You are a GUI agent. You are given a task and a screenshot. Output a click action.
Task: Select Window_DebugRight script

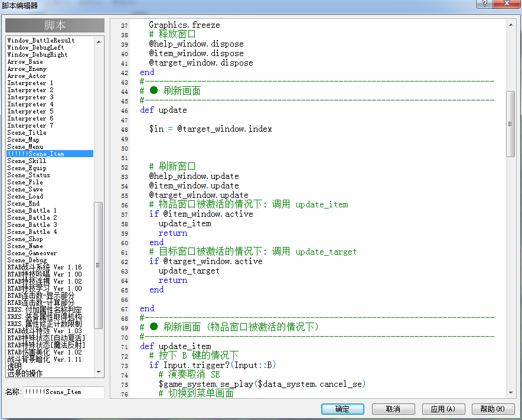click(x=37, y=54)
